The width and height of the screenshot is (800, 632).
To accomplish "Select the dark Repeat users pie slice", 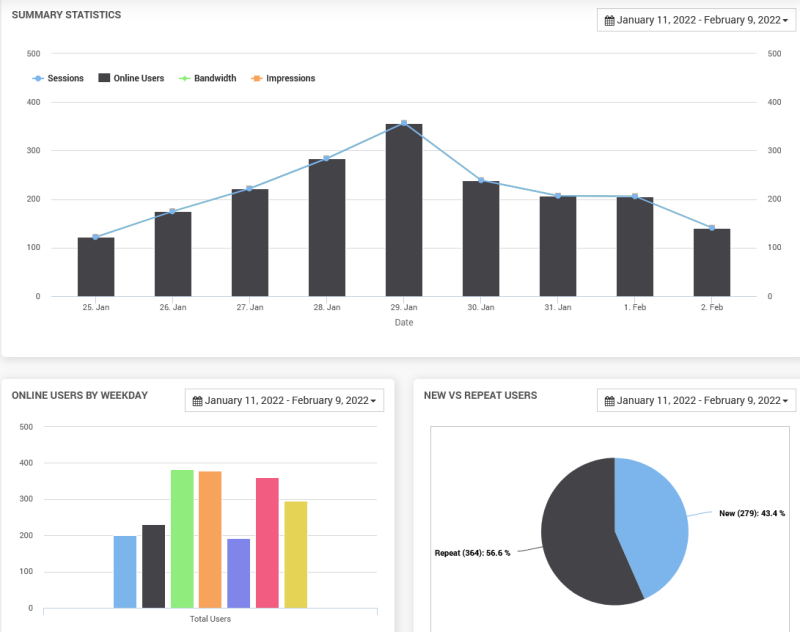I will click(580, 540).
